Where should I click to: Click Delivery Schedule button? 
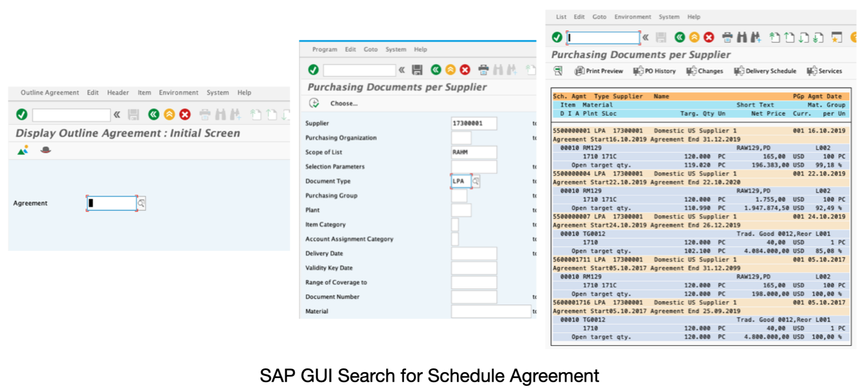765,71
